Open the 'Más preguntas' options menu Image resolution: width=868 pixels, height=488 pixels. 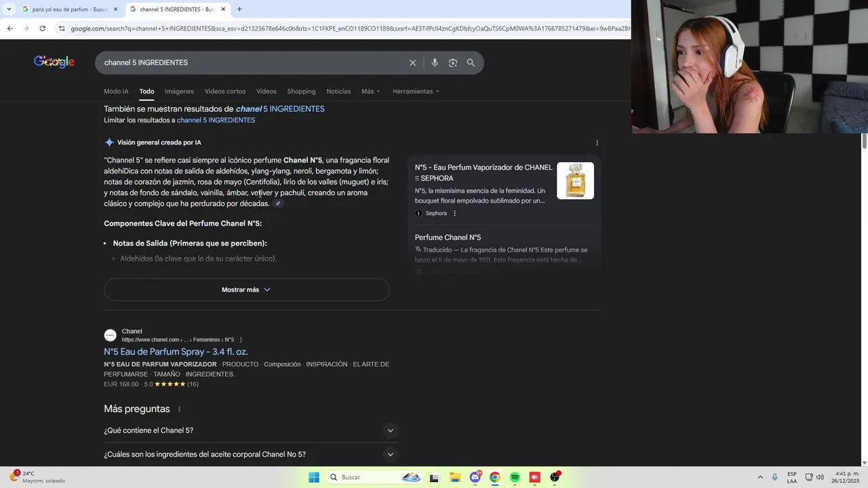[180, 409]
